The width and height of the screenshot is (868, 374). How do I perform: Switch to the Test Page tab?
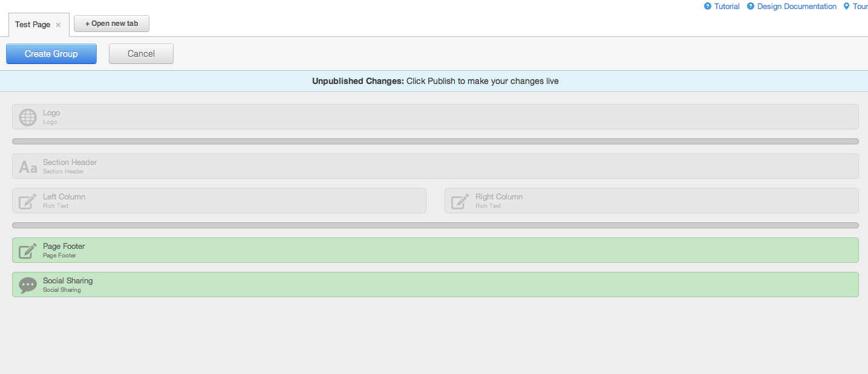pos(32,24)
